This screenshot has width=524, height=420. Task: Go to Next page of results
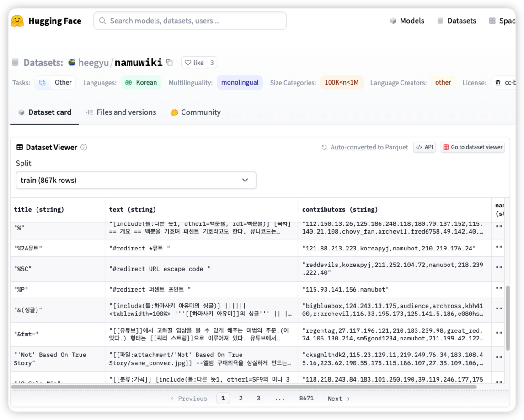click(x=338, y=399)
